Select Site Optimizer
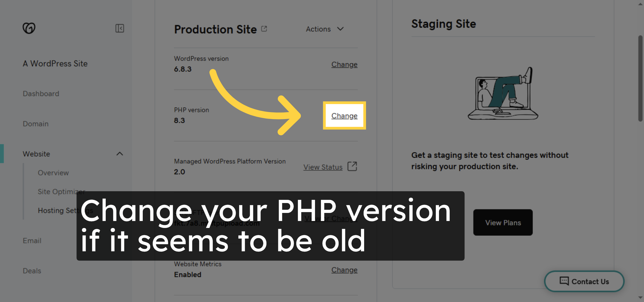644x302 pixels. 61,191
